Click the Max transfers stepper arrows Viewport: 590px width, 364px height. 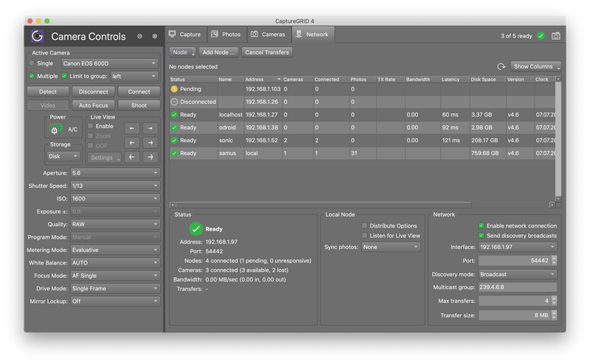pos(554,301)
